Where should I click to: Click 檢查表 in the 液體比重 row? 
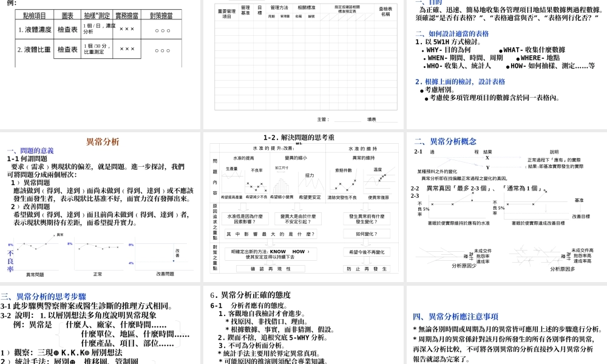tap(67, 50)
